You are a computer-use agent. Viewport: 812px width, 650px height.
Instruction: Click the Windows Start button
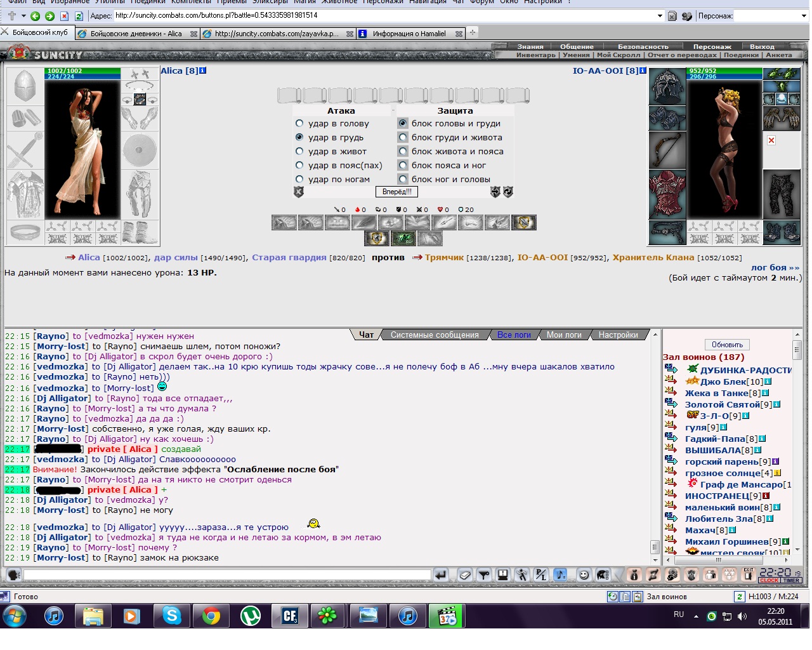point(15,616)
